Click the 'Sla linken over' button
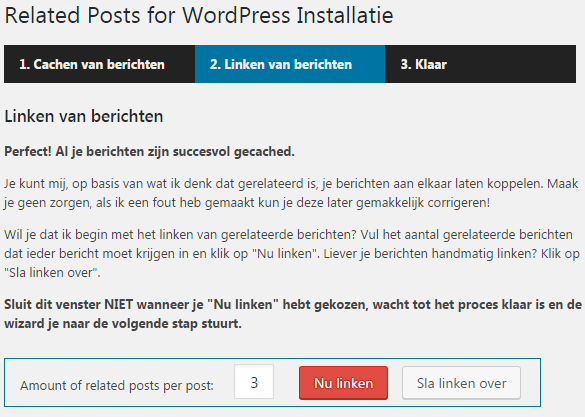585x417 pixels. coord(461,383)
